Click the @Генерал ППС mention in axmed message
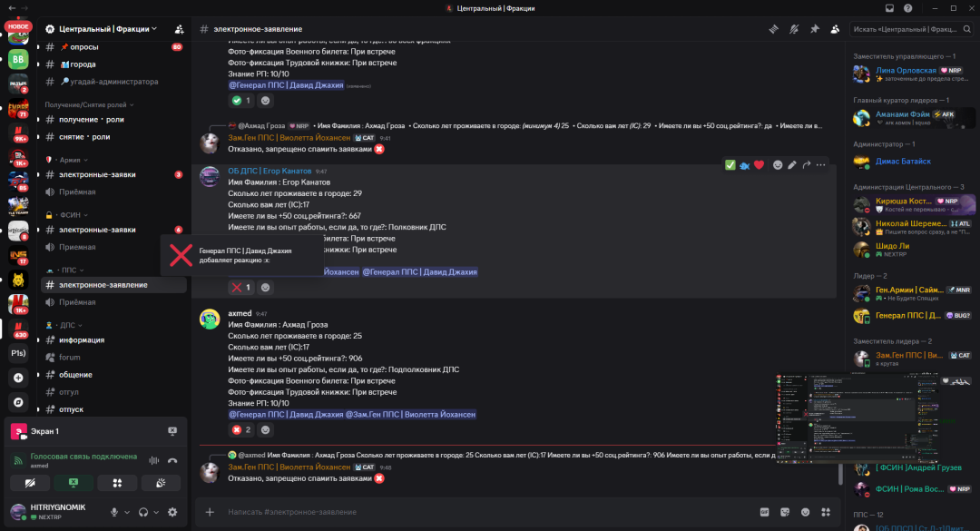This screenshot has width=980, height=531. tap(286, 415)
